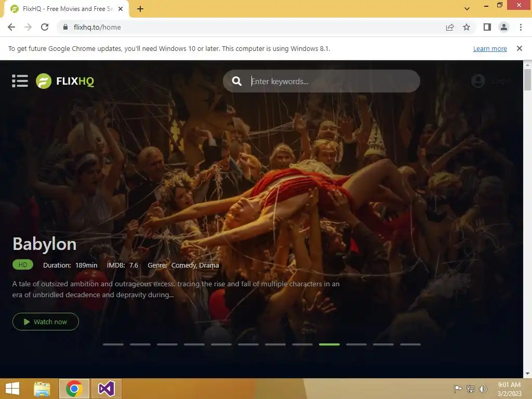Open Visual Studio from taskbar
Viewport: 532px width, 399px height.
(106, 389)
